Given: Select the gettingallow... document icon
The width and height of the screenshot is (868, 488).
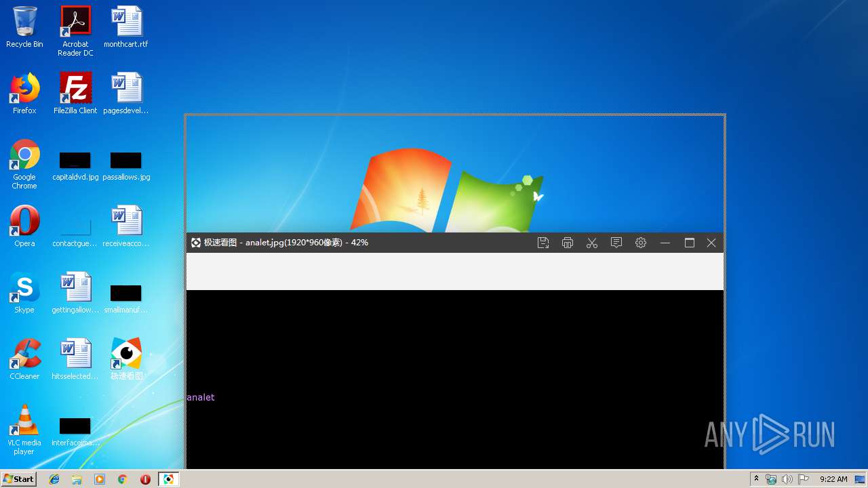Looking at the screenshot, I should (75, 293).
